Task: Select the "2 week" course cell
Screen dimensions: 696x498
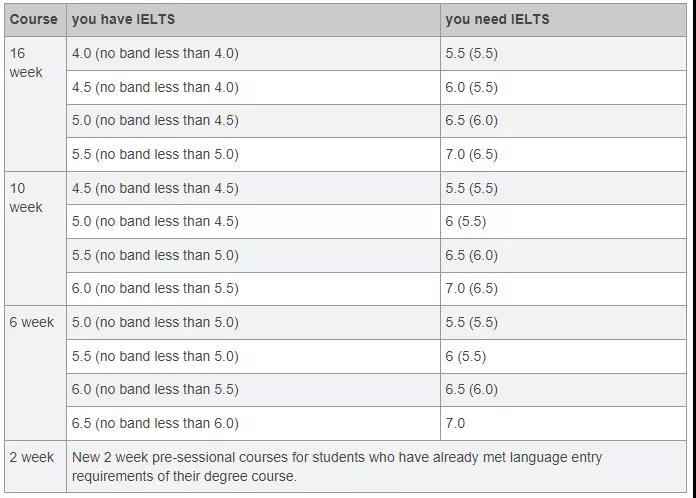Action: click(x=32, y=457)
